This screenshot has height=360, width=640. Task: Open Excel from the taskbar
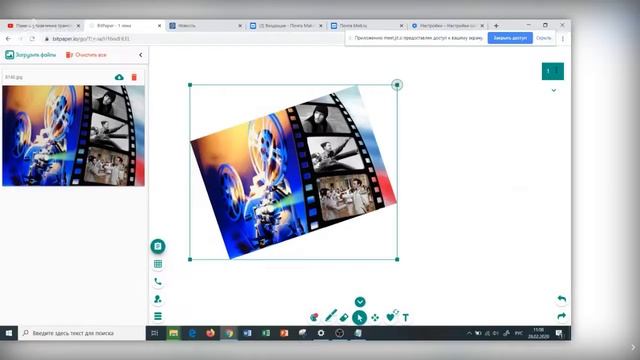[266, 333]
